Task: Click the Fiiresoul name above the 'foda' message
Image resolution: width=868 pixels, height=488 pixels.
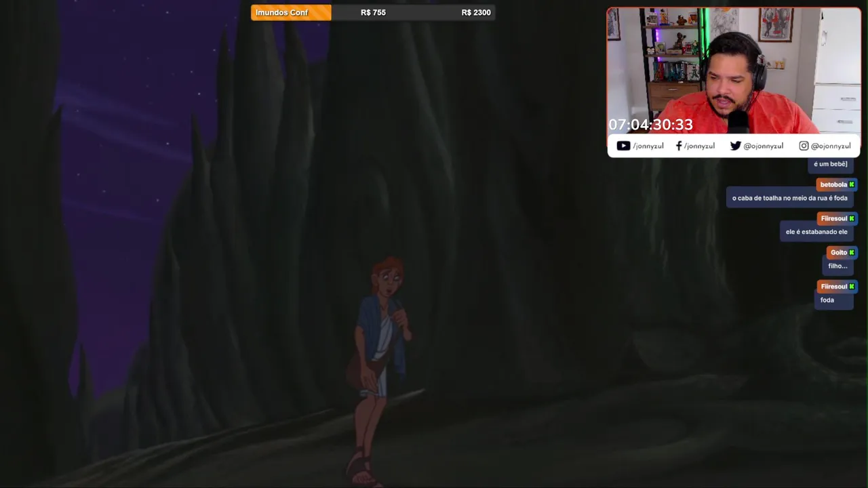Action: [834, 286]
